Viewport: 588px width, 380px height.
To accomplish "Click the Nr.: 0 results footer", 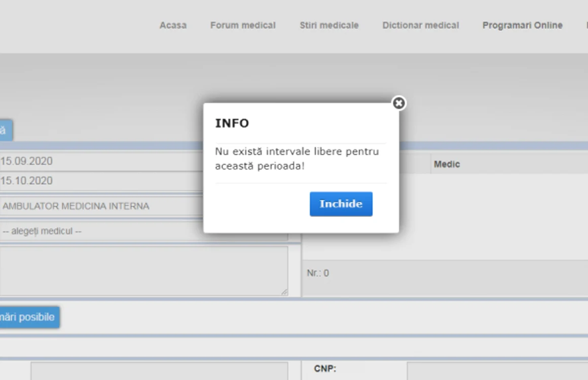I will (x=445, y=278).
